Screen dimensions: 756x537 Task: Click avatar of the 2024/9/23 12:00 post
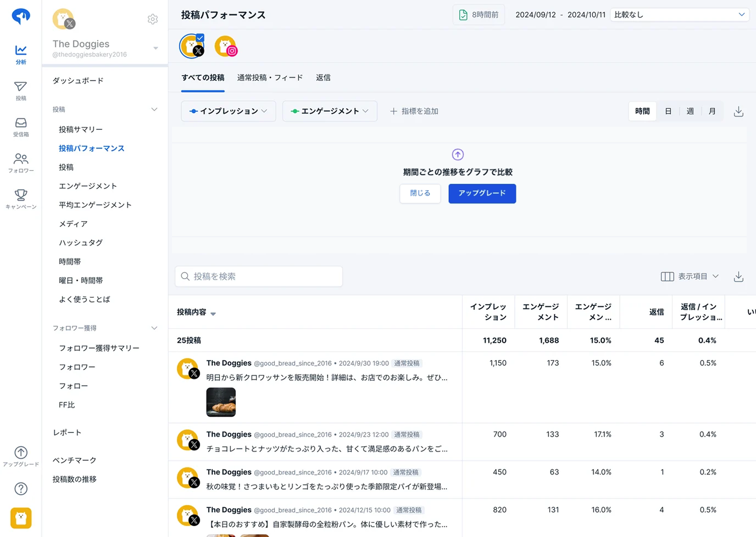click(188, 440)
